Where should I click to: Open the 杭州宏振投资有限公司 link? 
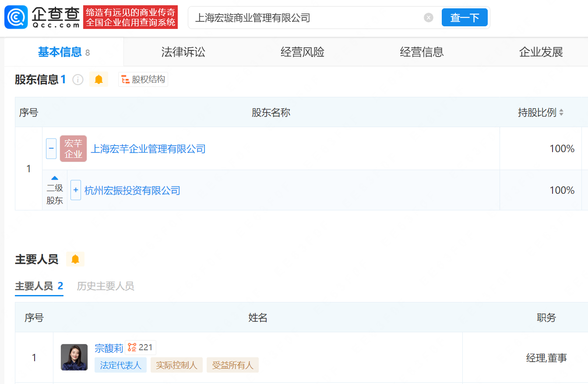(x=132, y=190)
